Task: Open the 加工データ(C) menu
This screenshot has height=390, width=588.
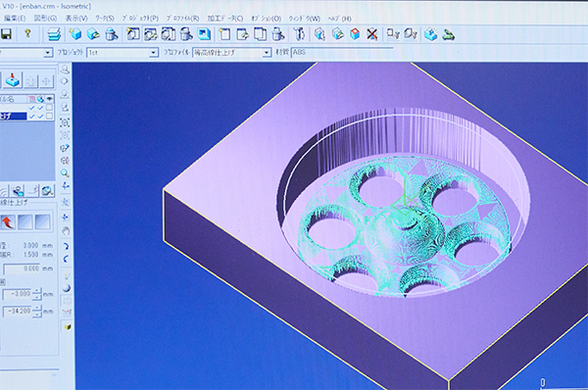Action: [x=225, y=19]
